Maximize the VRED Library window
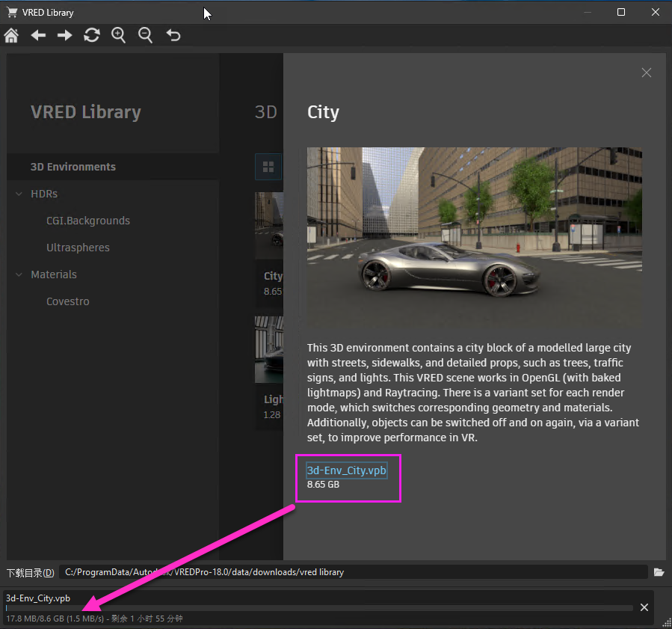This screenshot has width=672, height=629. coord(621,12)
